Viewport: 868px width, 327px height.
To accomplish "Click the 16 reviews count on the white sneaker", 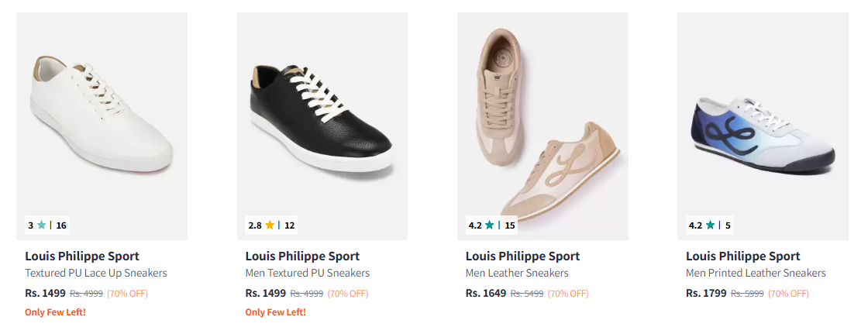I will click(61, 225).
